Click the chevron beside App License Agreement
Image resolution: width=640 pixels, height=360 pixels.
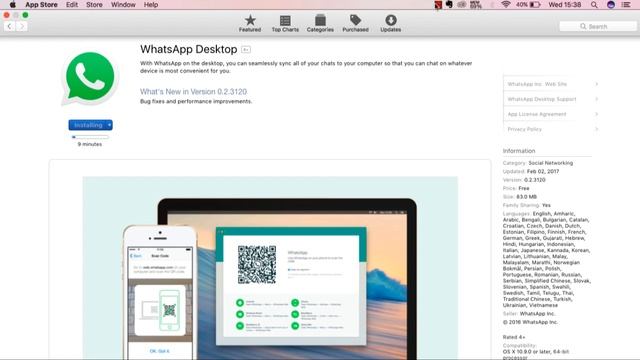(596, 114)
